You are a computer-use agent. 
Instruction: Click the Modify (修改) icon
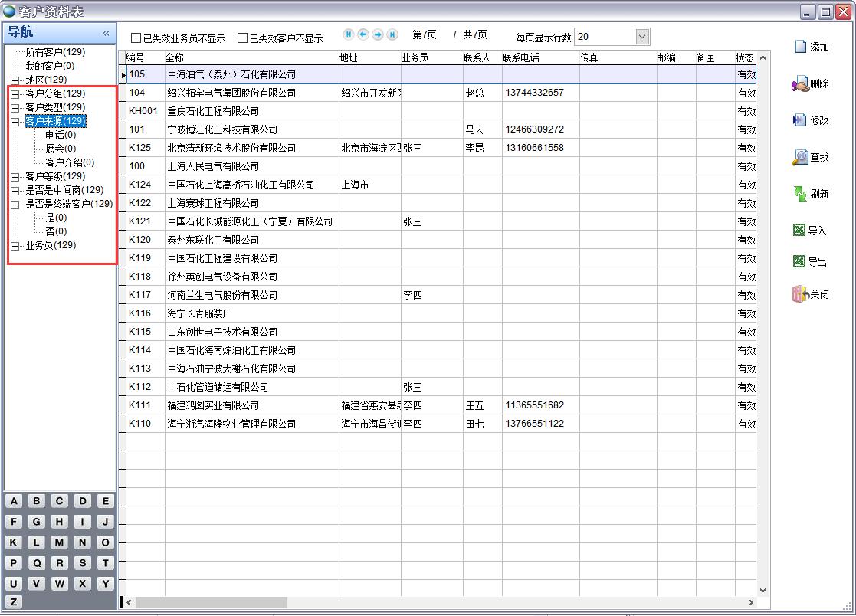point(800,121)
